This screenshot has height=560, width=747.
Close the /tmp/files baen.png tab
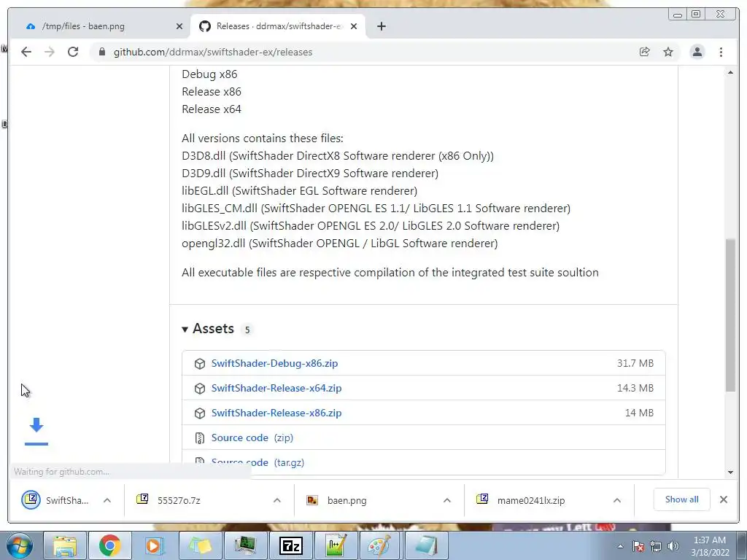[x=179, y=26]
